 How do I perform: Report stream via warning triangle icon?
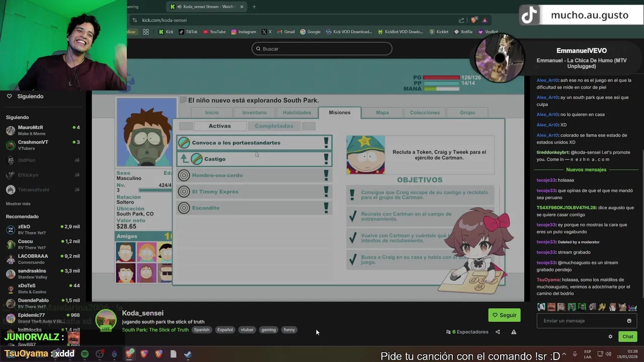(514, 332)
